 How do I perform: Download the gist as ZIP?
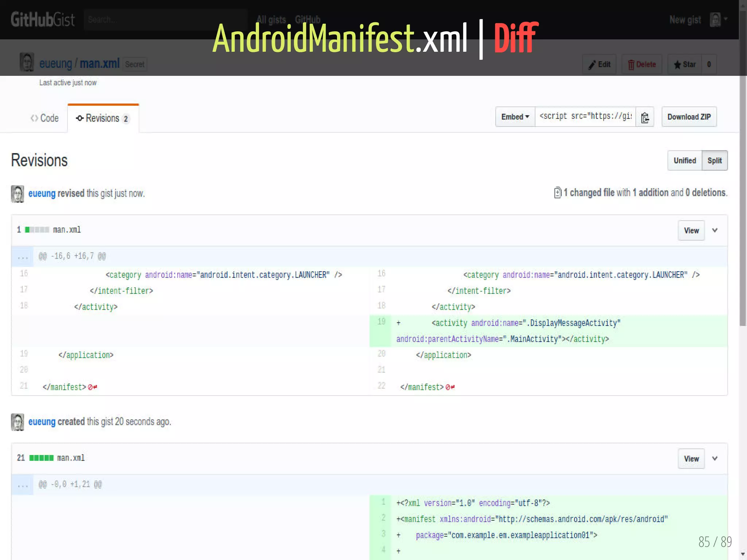point(689,117)
